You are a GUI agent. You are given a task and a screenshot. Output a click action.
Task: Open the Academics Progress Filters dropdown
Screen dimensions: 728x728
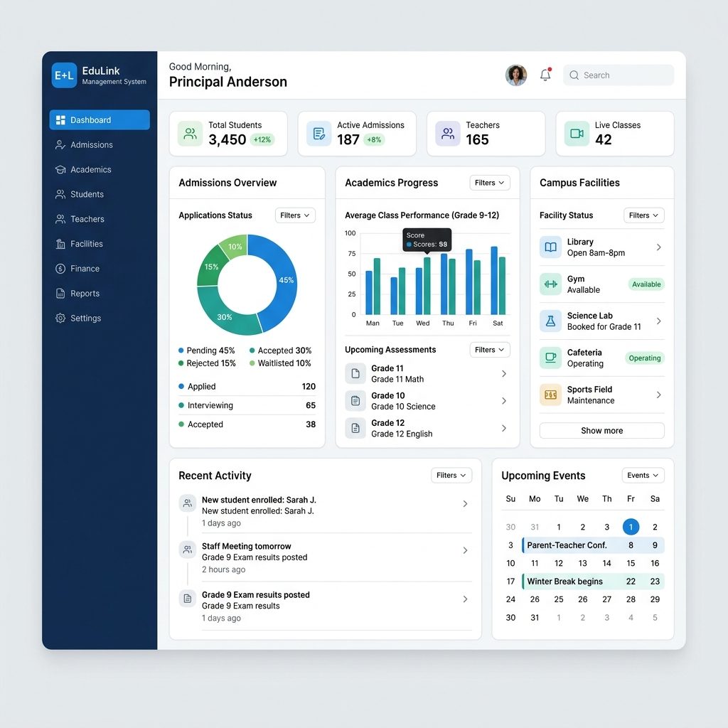[490, 183]
